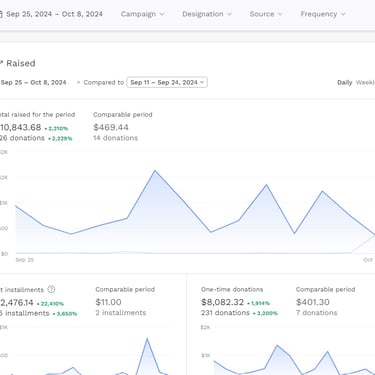Click the 3,200% one-time donations change indicator
The height and width of the screenshot is (375, 375).
pyautogui.click(x=265, y=313)
